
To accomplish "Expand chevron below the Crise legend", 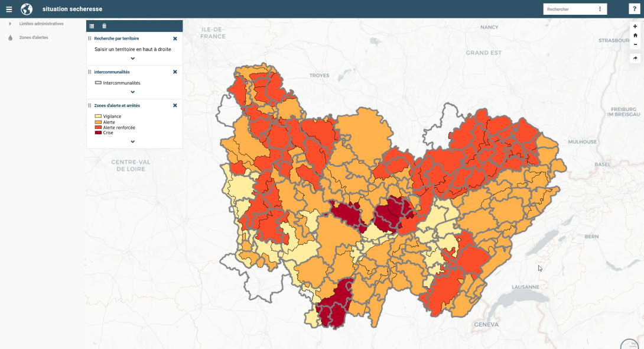I will pos(132,142).
